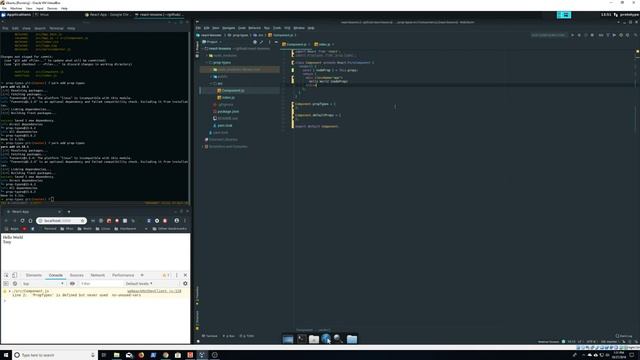Toggle the console sidebar icon
The height and width of the screenshot is (360, 640).
click(6, 284)
